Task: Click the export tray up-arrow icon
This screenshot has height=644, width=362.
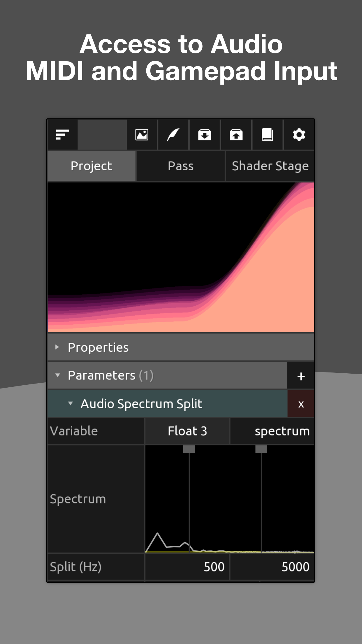Action: [236, 135]
